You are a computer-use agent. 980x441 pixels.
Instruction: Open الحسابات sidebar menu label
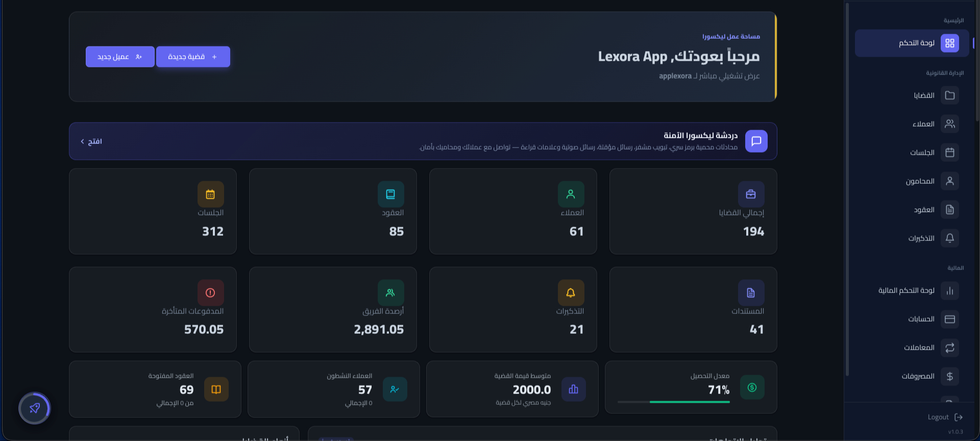pyautogui.click(x=921, y=320)
